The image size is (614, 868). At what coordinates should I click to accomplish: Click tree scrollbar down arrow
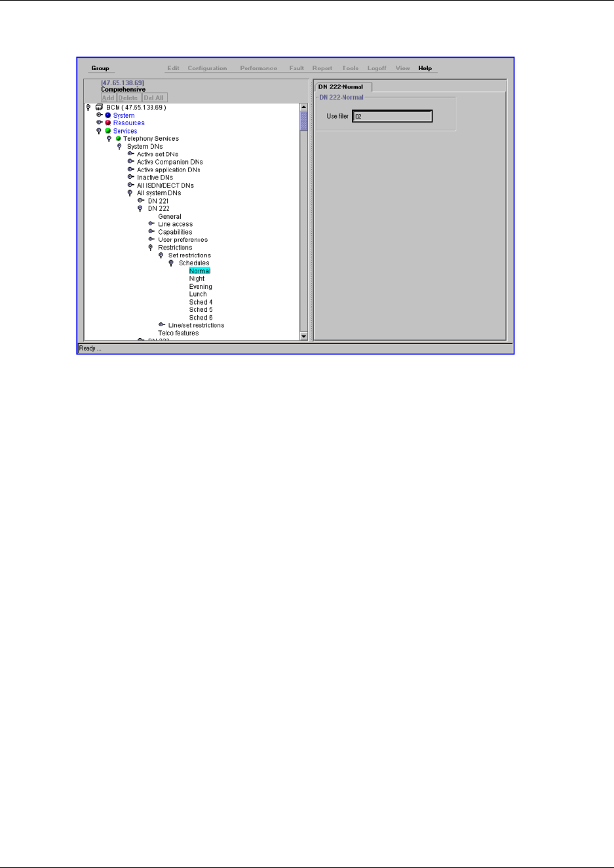pos(303,336)
